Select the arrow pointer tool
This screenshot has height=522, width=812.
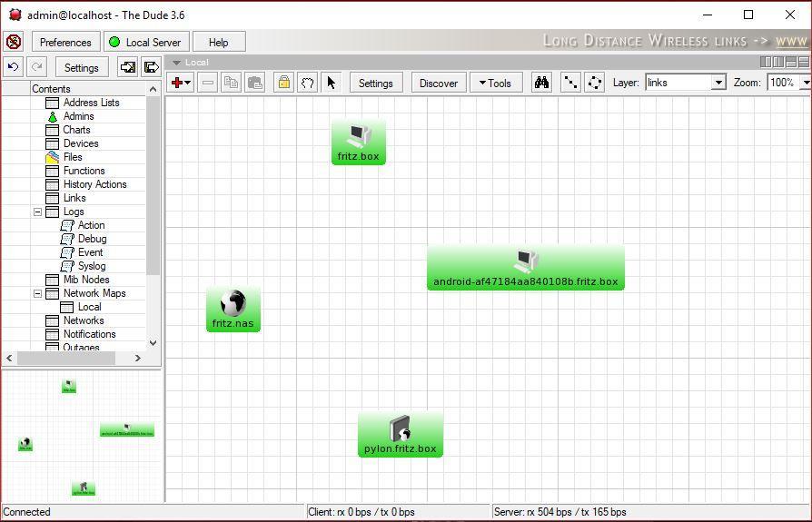pos(332,83)
